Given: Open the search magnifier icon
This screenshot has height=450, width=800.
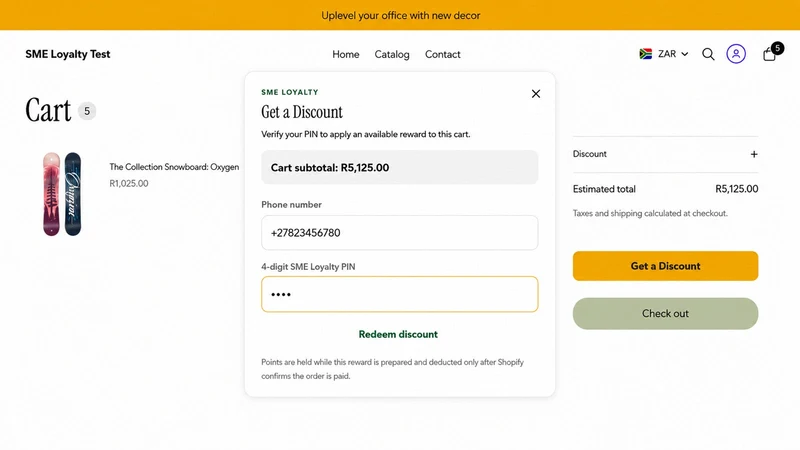Looking at the screenshot, I should tap(708, 54).
